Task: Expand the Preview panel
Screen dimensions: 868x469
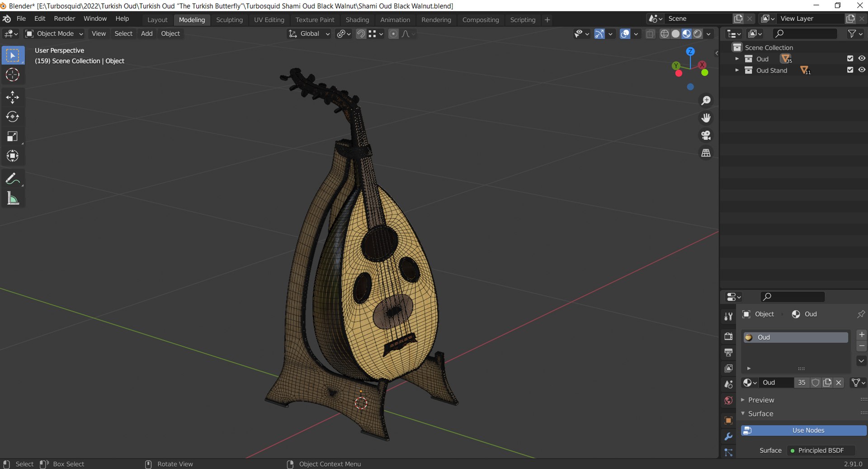Action: click(x=761, y=400)
